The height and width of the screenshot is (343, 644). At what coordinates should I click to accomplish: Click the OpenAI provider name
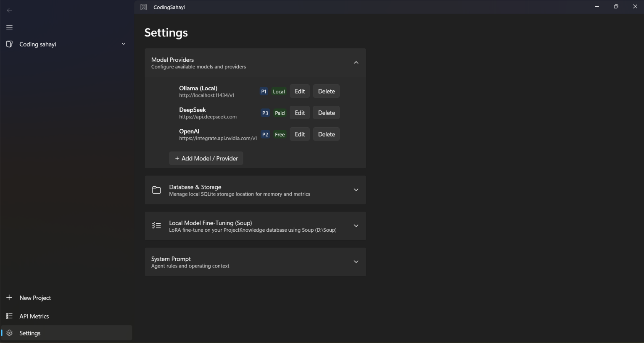(x=189, y=131)
